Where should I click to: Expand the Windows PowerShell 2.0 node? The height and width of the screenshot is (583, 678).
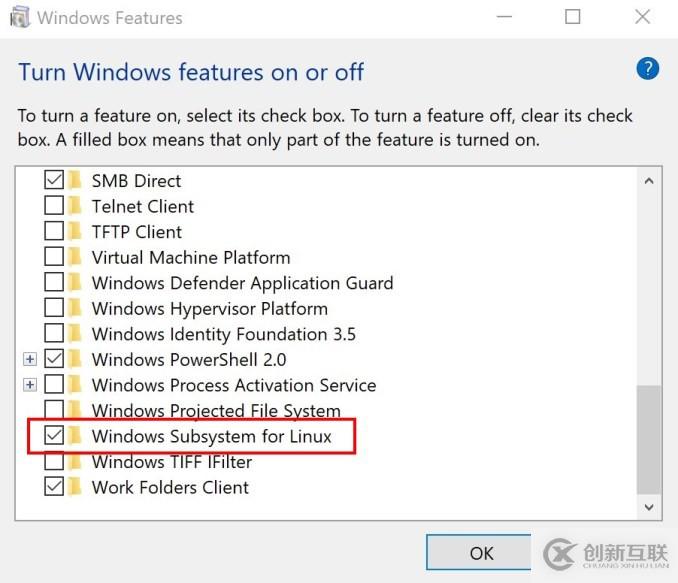point(30,359)
